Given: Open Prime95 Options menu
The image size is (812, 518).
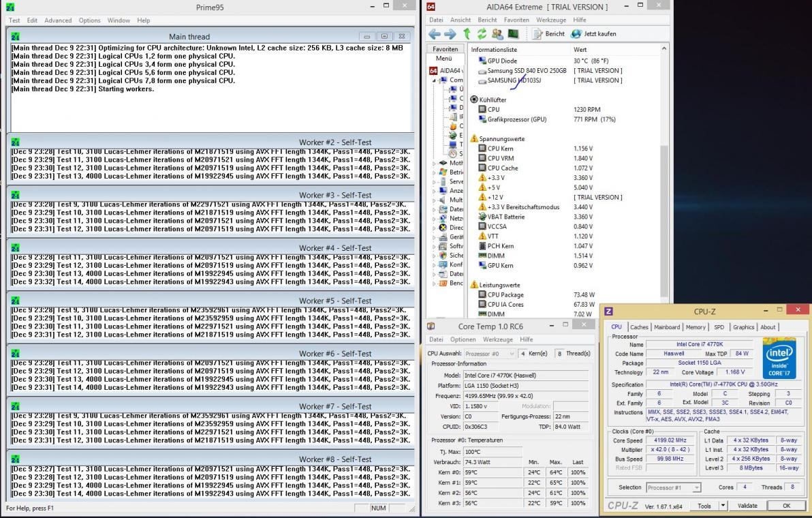Looking at the screenshot, I should pos(90,20).
